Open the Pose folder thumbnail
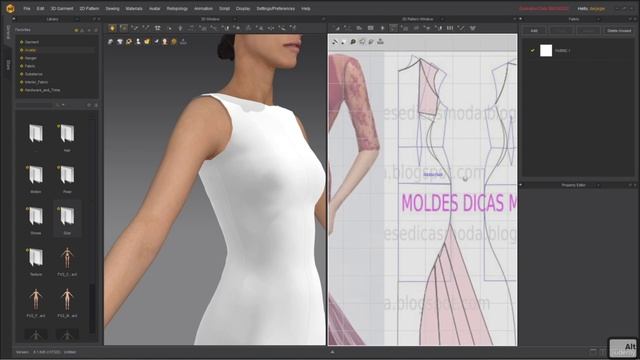640x360 pixels. pos(67,176)
